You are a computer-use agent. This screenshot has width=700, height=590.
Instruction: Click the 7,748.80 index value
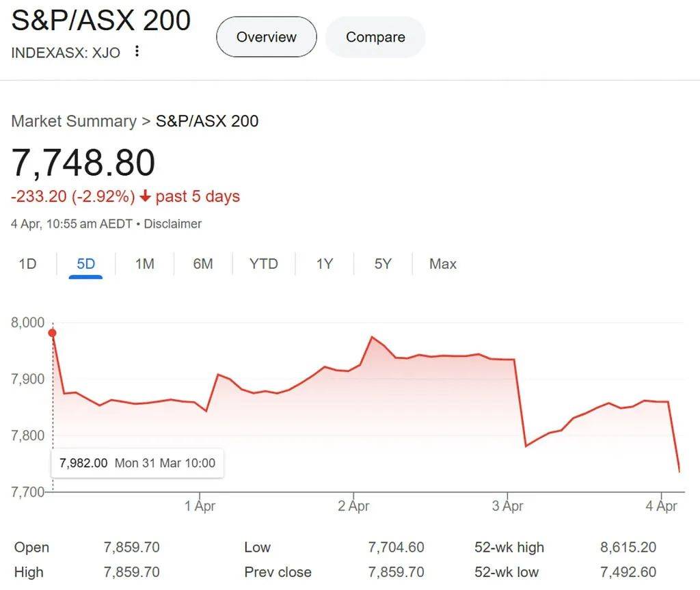pyautogui.click(x=83, y=163)
